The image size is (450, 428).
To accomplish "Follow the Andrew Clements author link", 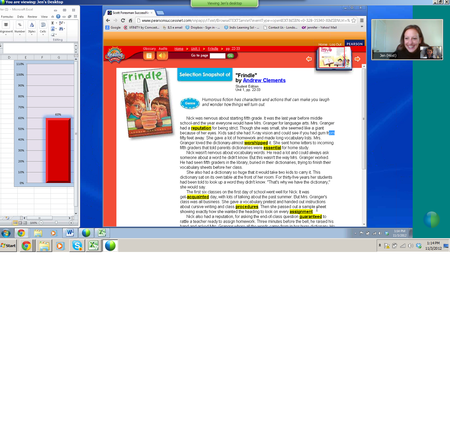I will [264, 80].
